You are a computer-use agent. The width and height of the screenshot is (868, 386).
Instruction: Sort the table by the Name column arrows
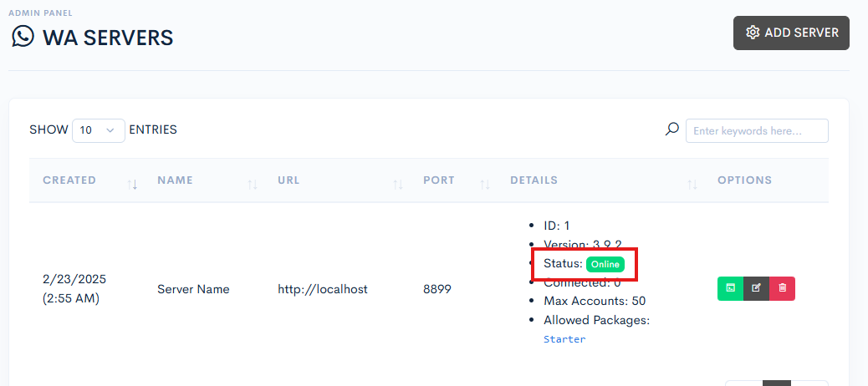(253, 184)
